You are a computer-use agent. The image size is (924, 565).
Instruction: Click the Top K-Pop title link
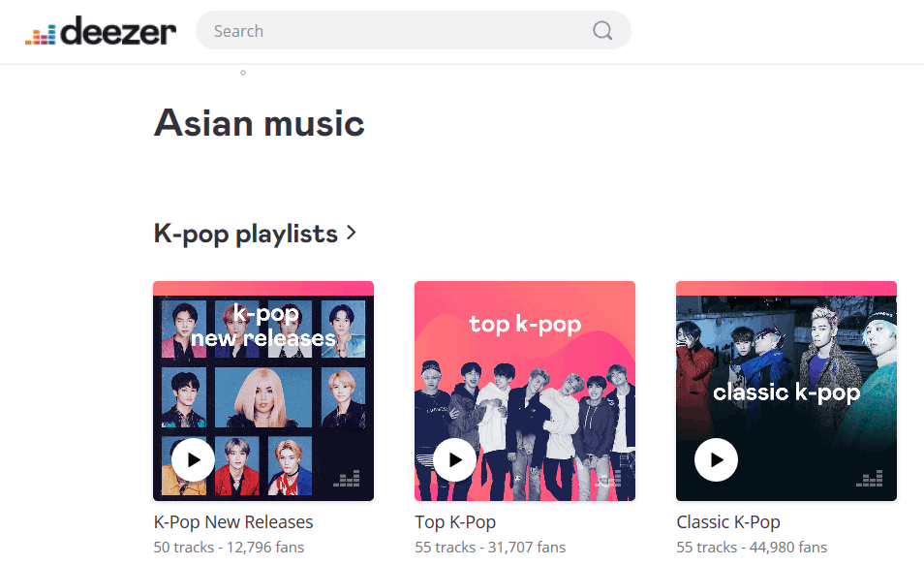point(455,522)
